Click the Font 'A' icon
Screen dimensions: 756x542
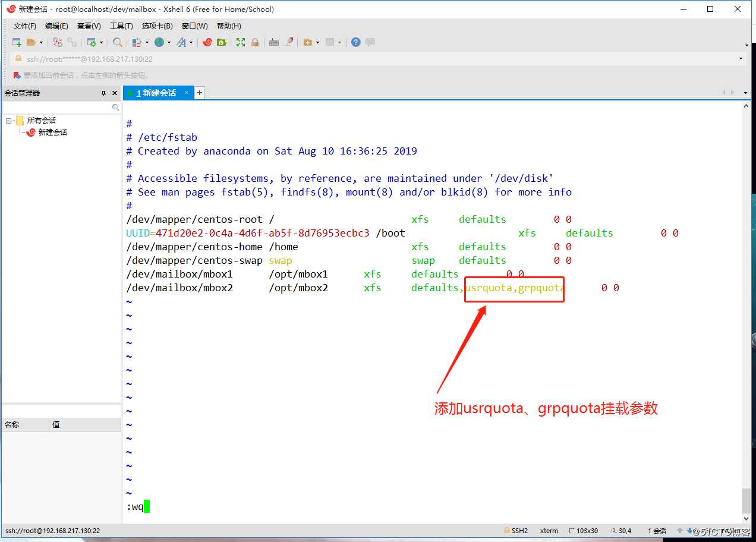(x=181, y=42)
